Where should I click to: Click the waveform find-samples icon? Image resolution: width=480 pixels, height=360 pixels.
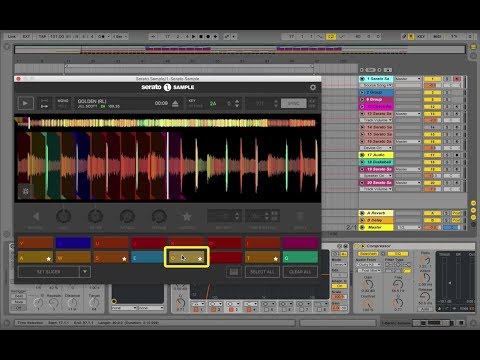coord(26,191)
